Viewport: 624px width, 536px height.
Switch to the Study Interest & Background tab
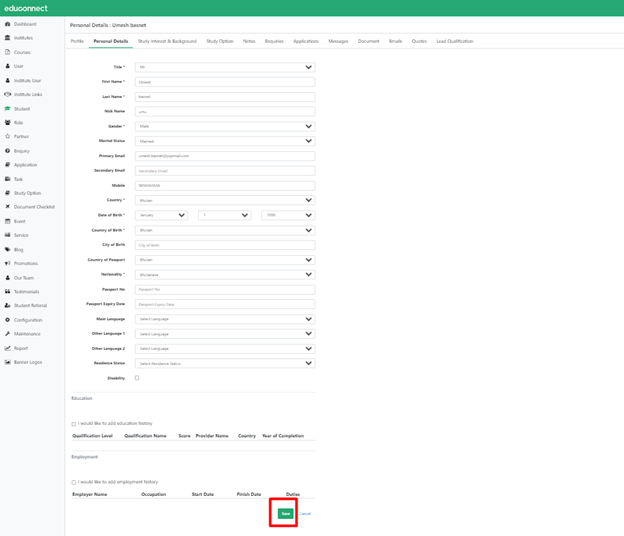point(167,41)
